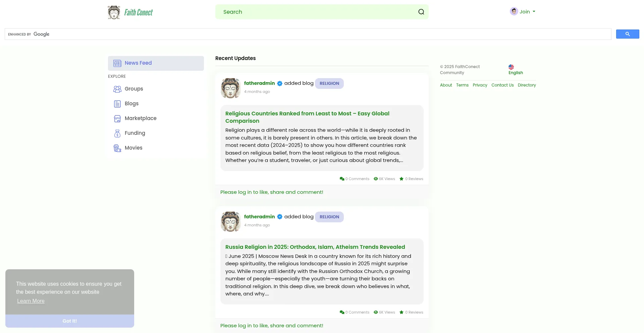The image size is (644, 333).
Task: Click the magnifier icon in green search bar
Action: [421, 12]
